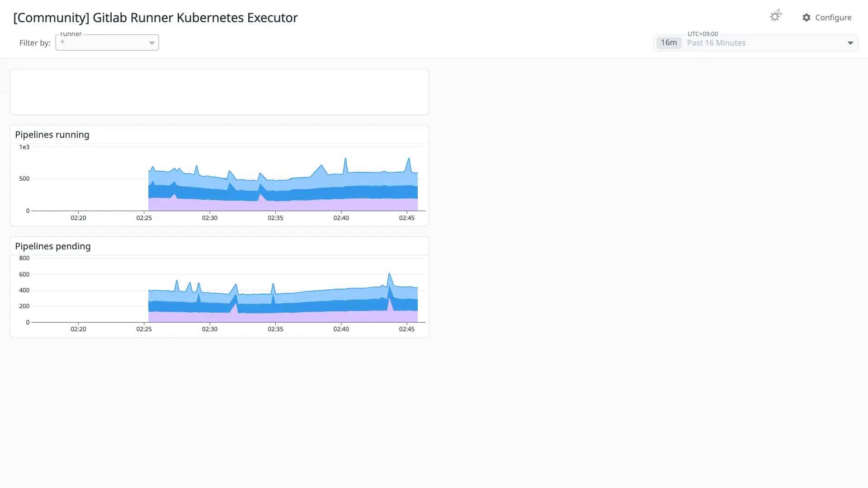868x488 pixels.
Task: Click the 16m time badge
Action: pyautogui.click(x=669, y=43)
